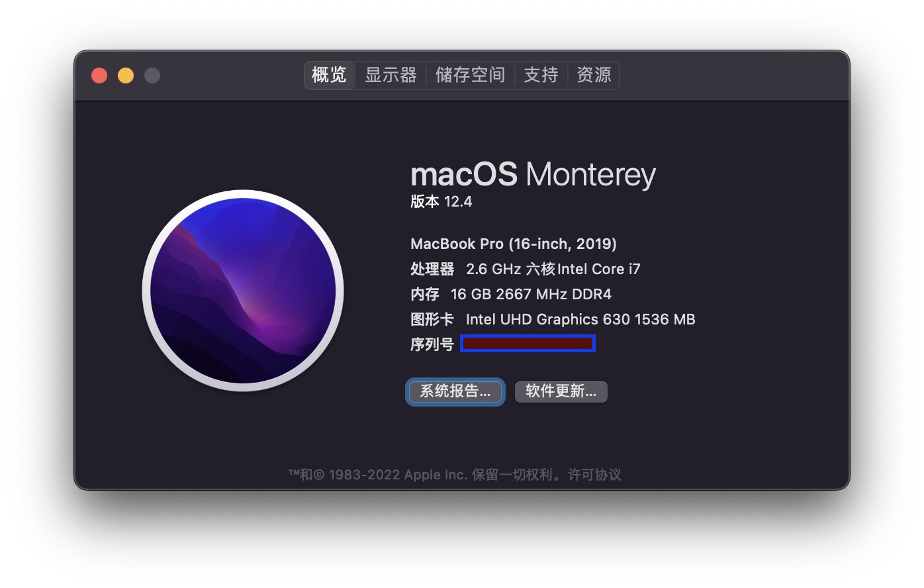Click the 系统报告... button

click(455, 391)
